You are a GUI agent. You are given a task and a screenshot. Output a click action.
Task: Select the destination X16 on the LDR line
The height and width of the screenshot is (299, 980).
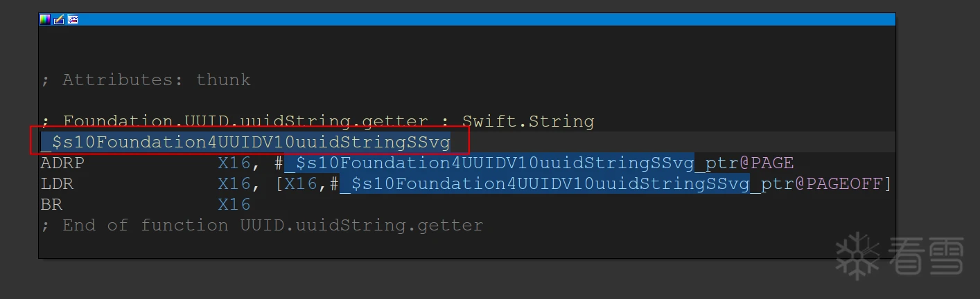[235, 184]
